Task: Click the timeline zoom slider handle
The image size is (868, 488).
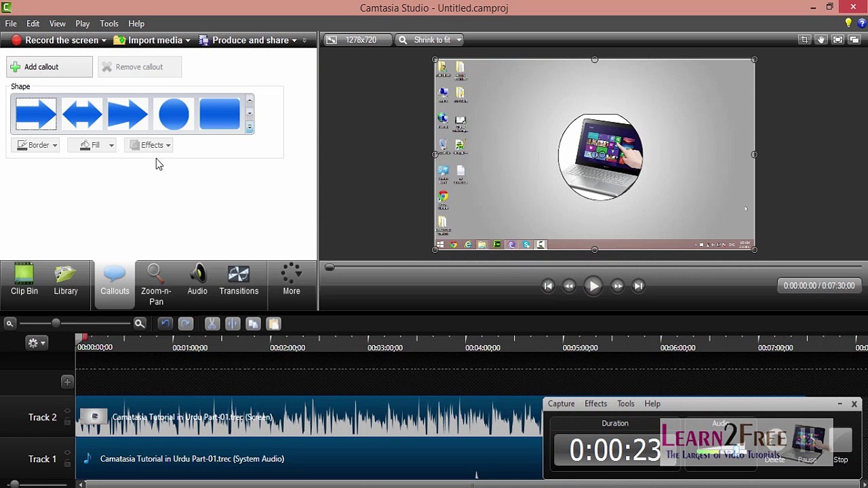Action: point(56,323)
